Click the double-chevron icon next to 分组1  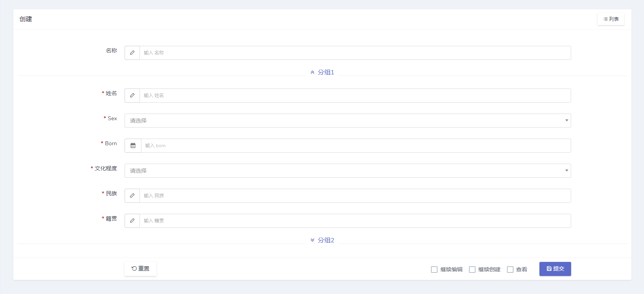tap(313, 72)
